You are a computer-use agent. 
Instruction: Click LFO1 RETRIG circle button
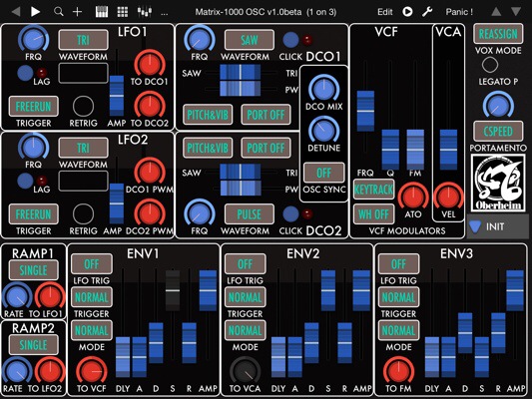pyautogui.click(x=83, y=106)
